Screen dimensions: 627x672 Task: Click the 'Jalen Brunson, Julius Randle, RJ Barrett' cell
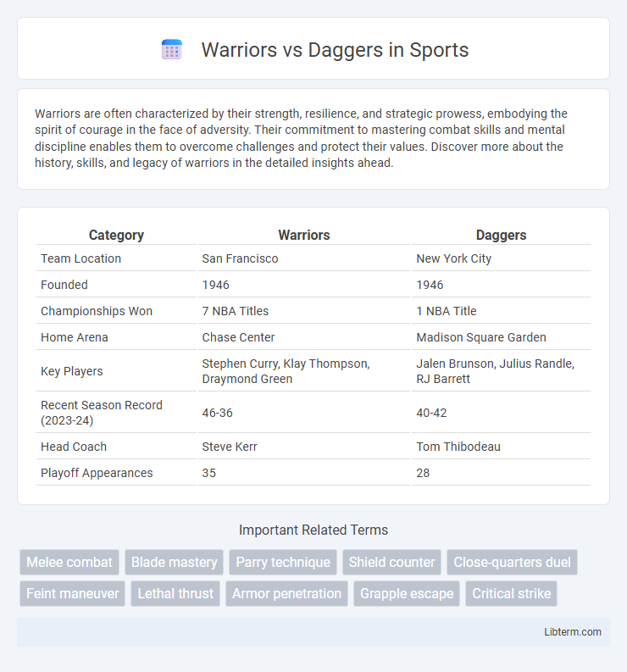[x=501, y=371]
